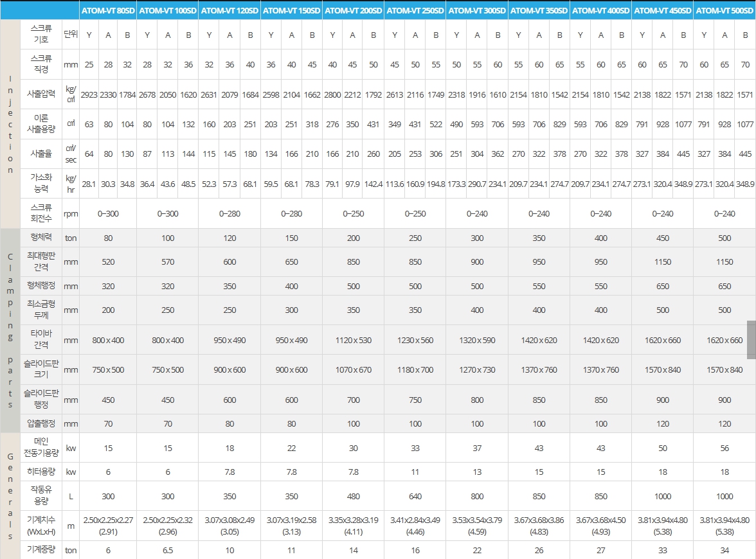756x559 pixels.
Task: Select the ATOM-VT 150SD column header
Action: coord(291,10)
